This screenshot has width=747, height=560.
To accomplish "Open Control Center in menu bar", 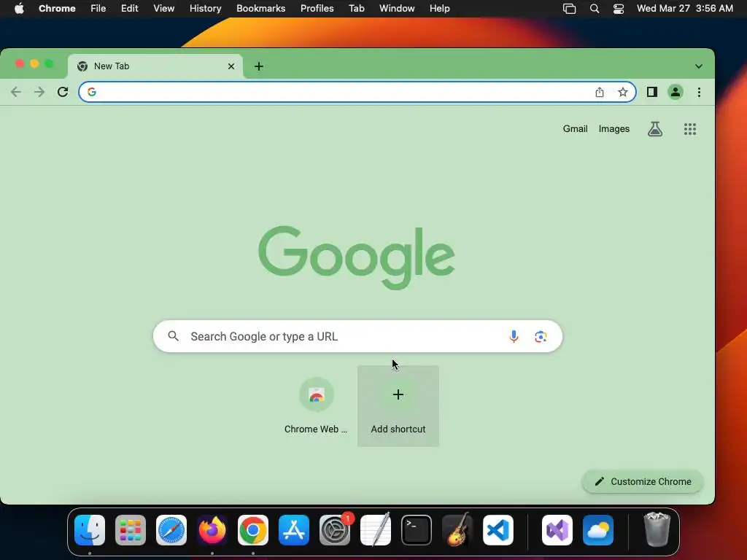I will [619, 9].
